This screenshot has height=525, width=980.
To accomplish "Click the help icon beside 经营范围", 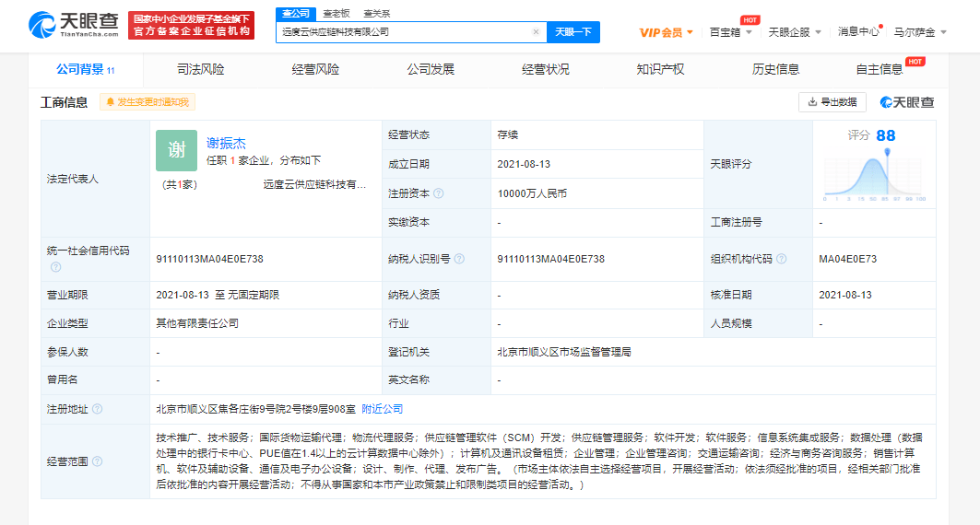I will pos(98,461).
